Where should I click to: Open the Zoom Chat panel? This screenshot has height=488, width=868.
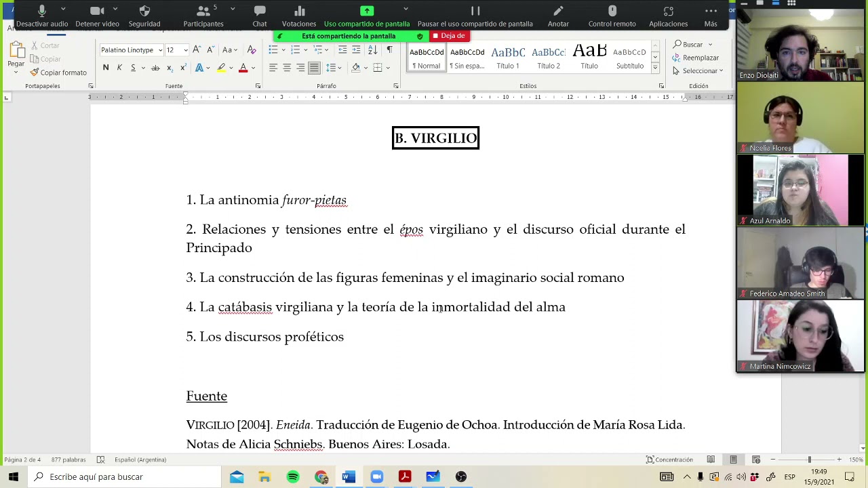(x=260, y=16)
